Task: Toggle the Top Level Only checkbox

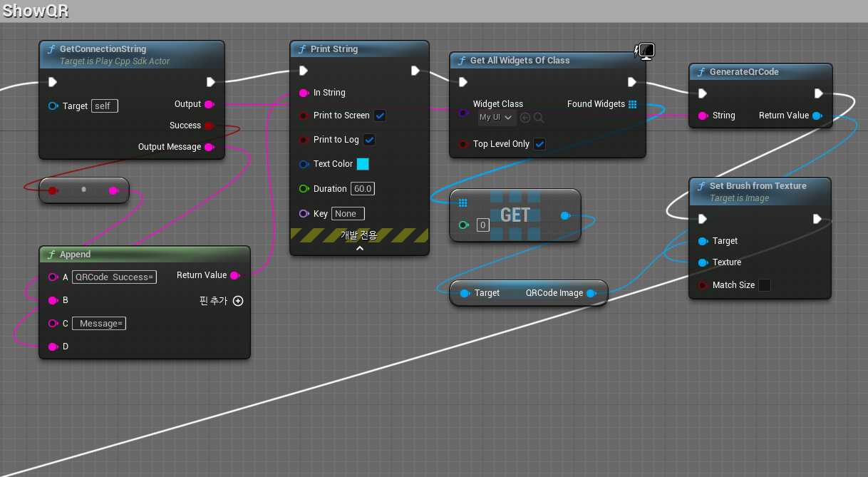Action: coord(539,144)
